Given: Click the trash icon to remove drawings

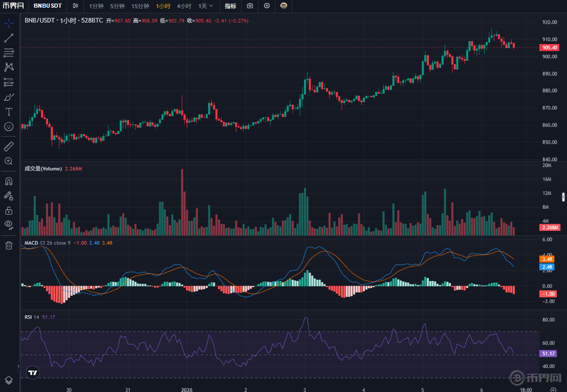Looking at the screenshot, I should pyautogui.click(x=9, y=245).
